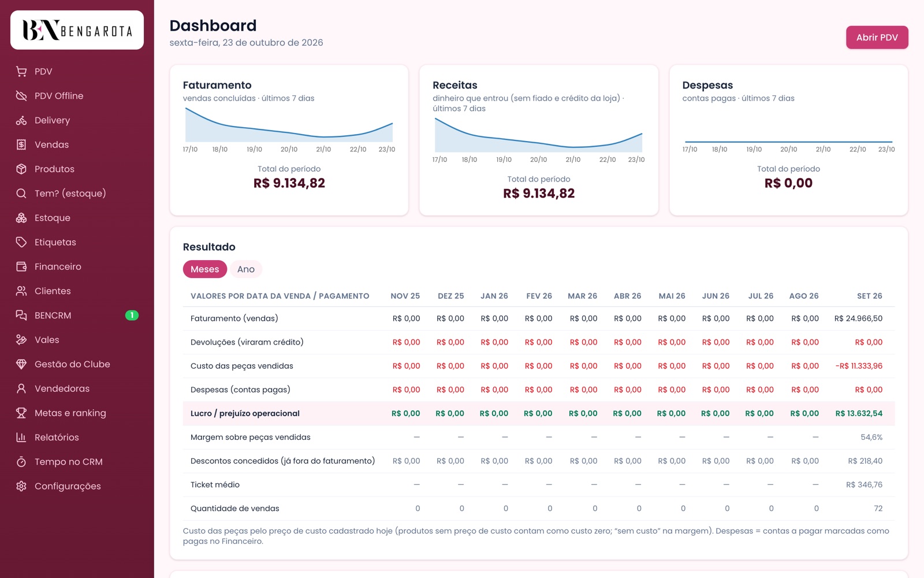Image resolution: width=924 pixels, height=578 pixels.
Task: Switch Resultado view to Meses
Action: pos(205,269)
